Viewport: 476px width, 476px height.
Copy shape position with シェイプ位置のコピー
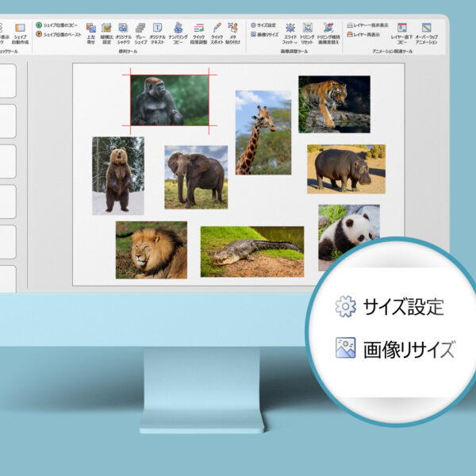pyautogui.click(x=57, y=25)
